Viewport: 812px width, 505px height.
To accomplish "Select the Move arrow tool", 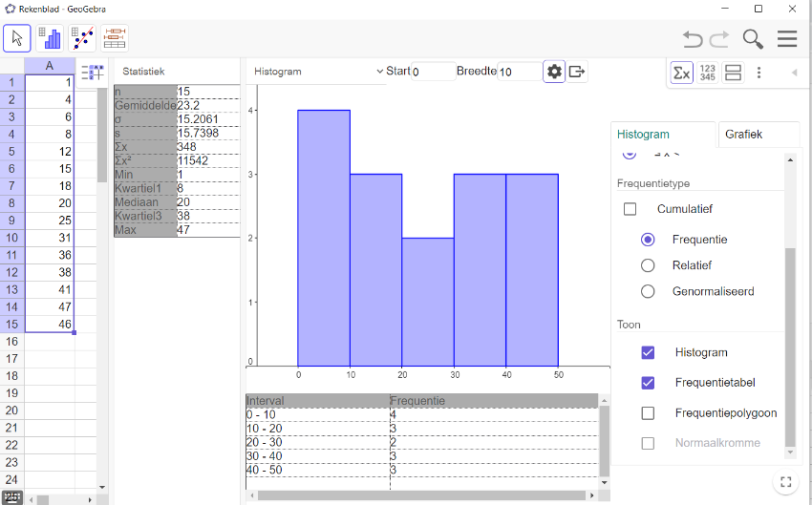I will (x=17, y=38).
